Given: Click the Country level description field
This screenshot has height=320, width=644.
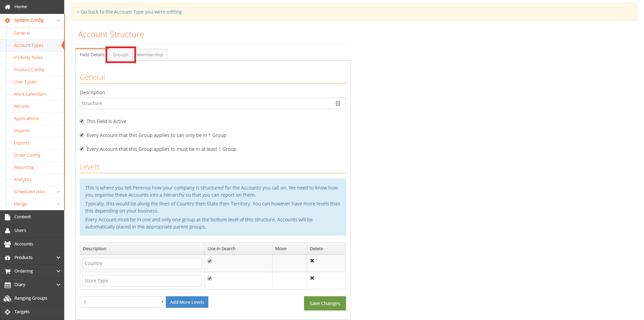Looking at the screenshot, I should (x=142, y=263).
